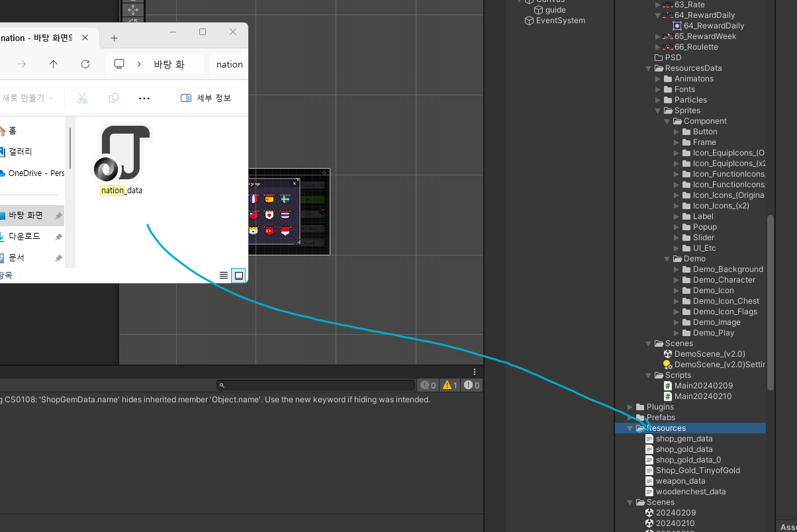Go up one folder in File Explorer
The height and width of the screenshot is (532, 797).
tap(54, 64)
